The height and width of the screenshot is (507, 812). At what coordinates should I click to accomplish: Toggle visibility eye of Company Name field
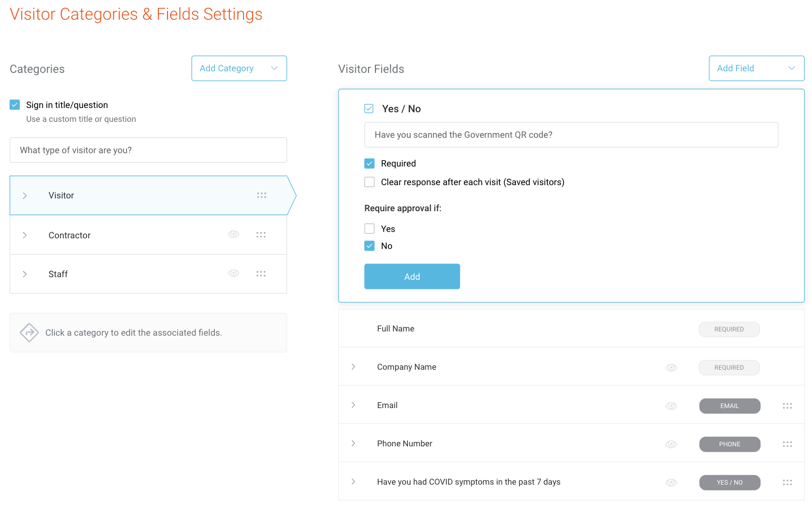click(672, 368)
